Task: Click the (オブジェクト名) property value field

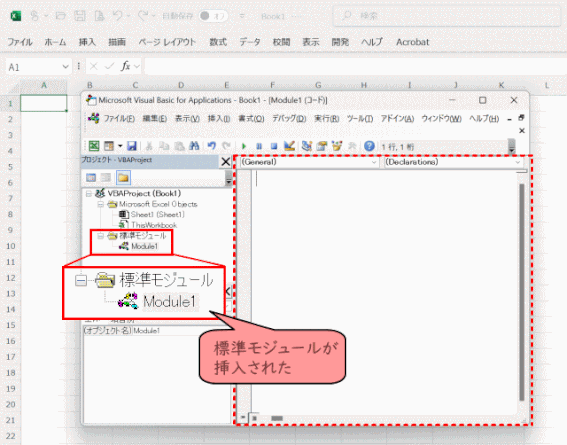Action: click(x=182, y=330)
